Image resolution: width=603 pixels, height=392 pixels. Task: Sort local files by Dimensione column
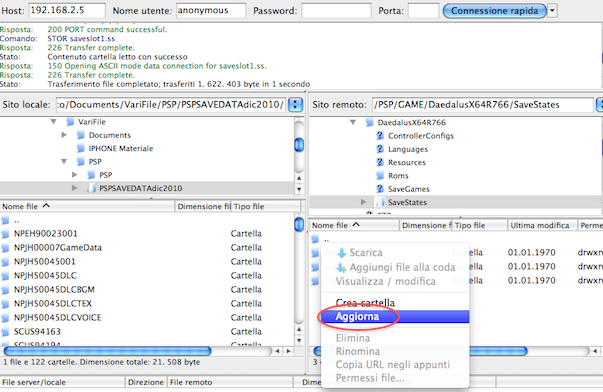coord(203,206)
